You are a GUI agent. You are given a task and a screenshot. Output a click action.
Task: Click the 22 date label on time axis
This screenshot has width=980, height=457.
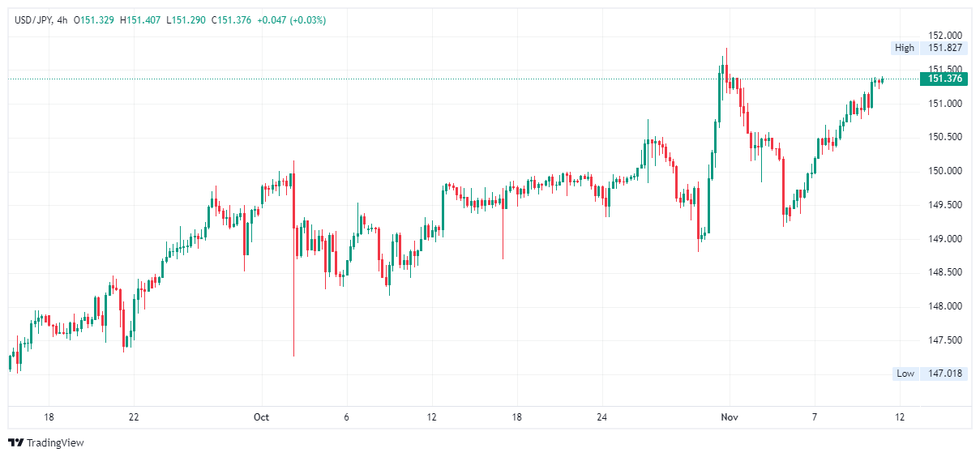(x=134, y=417)
